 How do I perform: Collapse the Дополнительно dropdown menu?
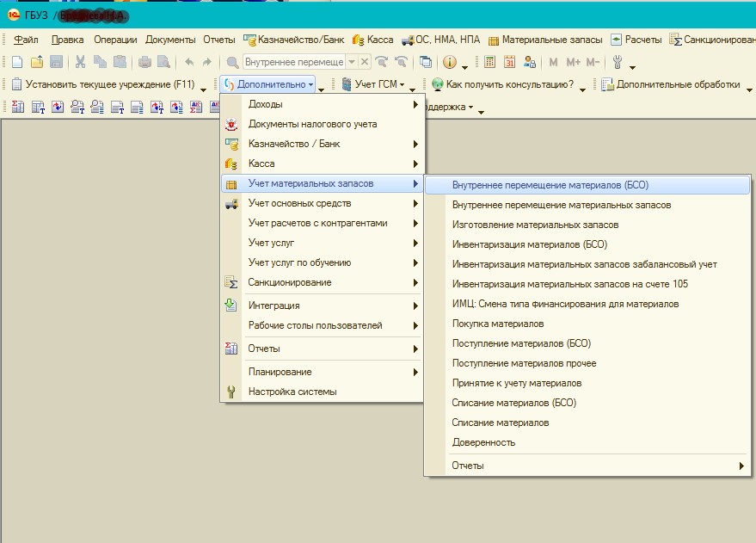click(268, 84)
